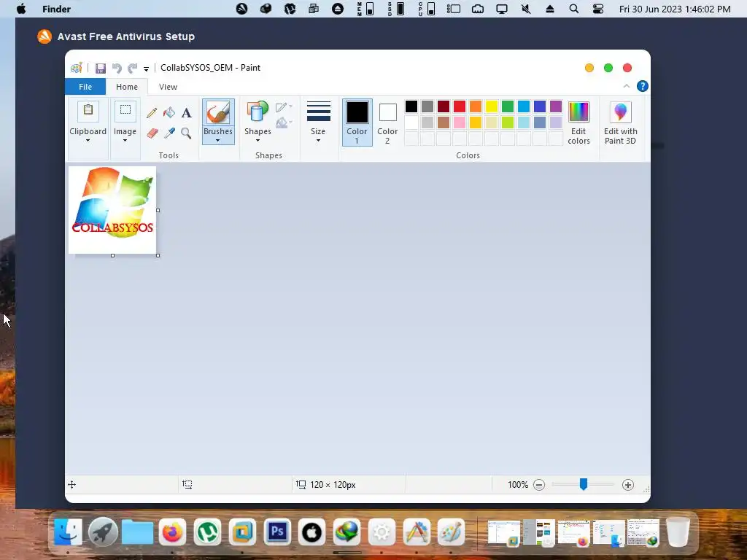Viewport: 747px width, 560px height.
Task: Open Photoshop from the dock
Action: click(276, 532)
